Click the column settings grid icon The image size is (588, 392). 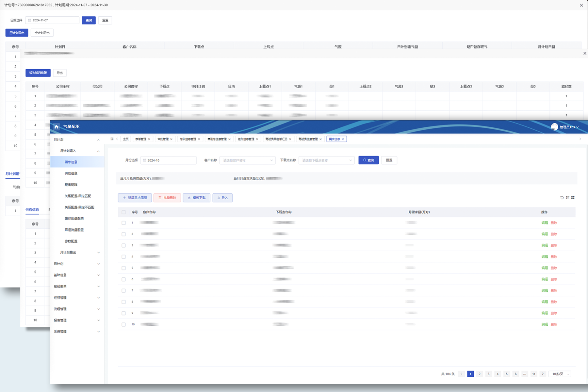[573, 198]
